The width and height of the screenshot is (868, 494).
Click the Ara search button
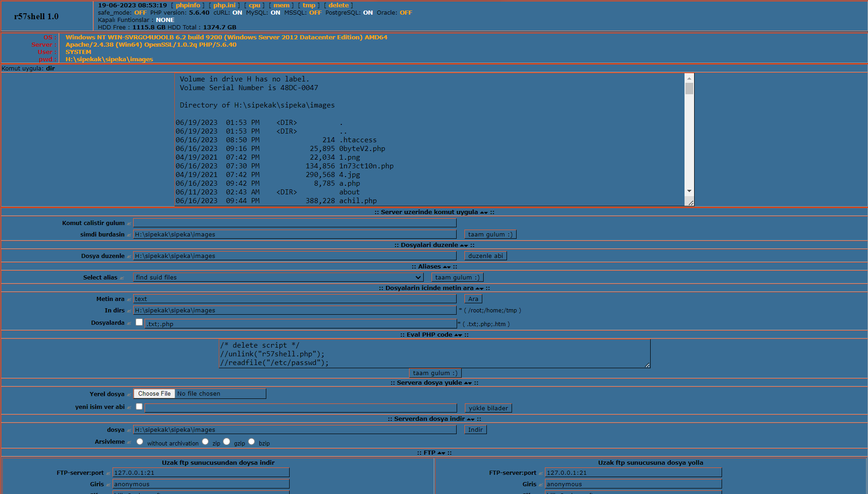coord(473,299)
